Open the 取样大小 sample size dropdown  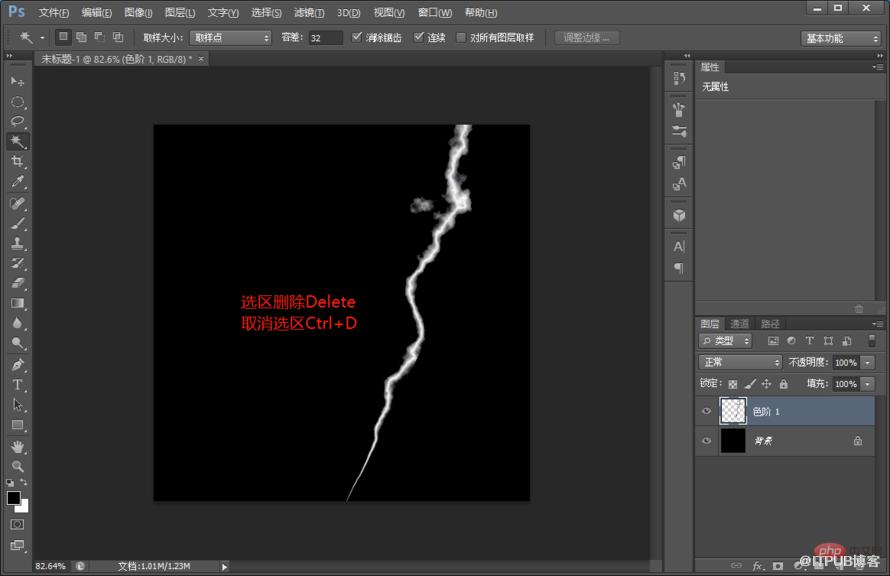[x=230, y=38]
